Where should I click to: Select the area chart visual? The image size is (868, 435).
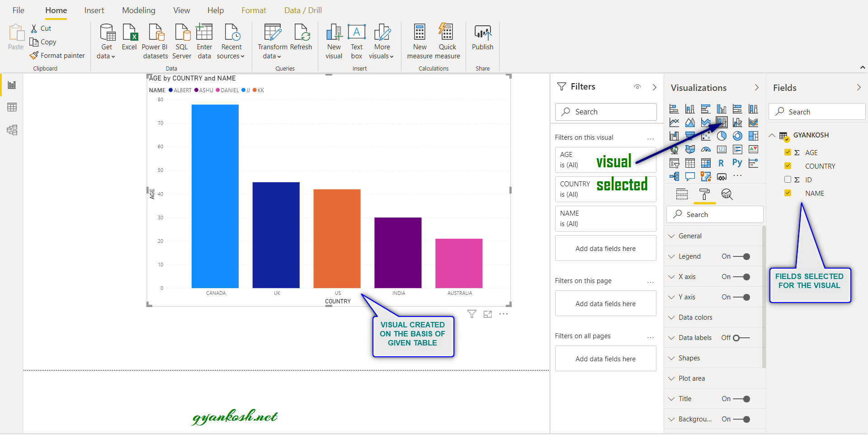[x=690, y=123]
